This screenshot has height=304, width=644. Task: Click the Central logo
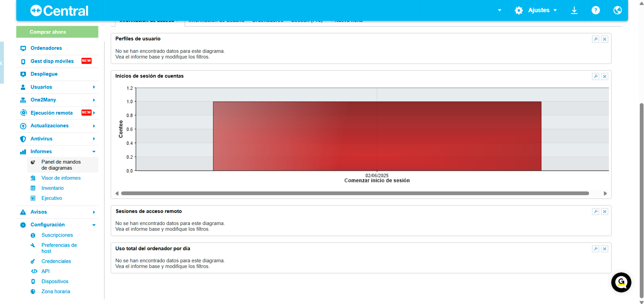[x=59, y=11]
